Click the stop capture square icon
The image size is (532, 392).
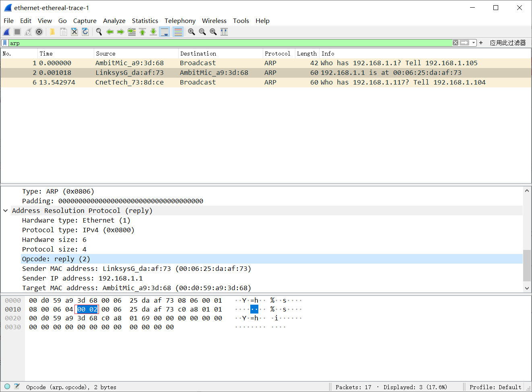tap(17, 32)
